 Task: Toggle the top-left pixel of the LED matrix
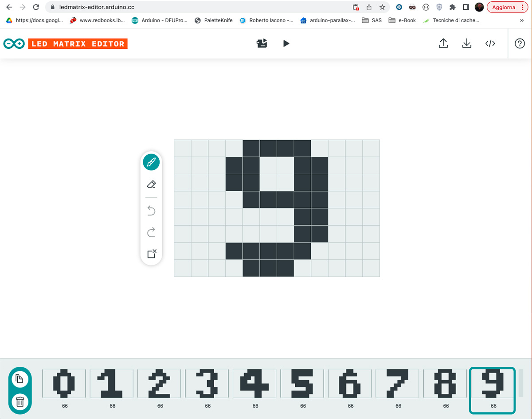[x=183, y=148]
